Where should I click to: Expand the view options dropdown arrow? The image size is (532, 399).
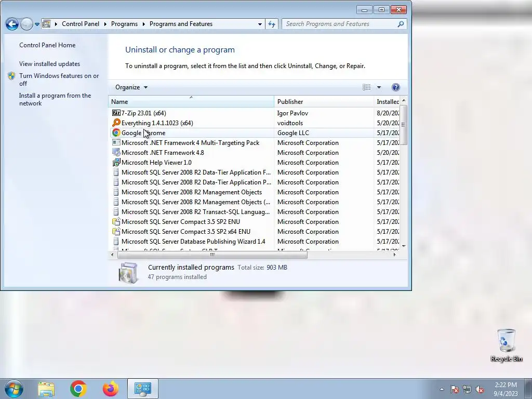pos(379,87)
